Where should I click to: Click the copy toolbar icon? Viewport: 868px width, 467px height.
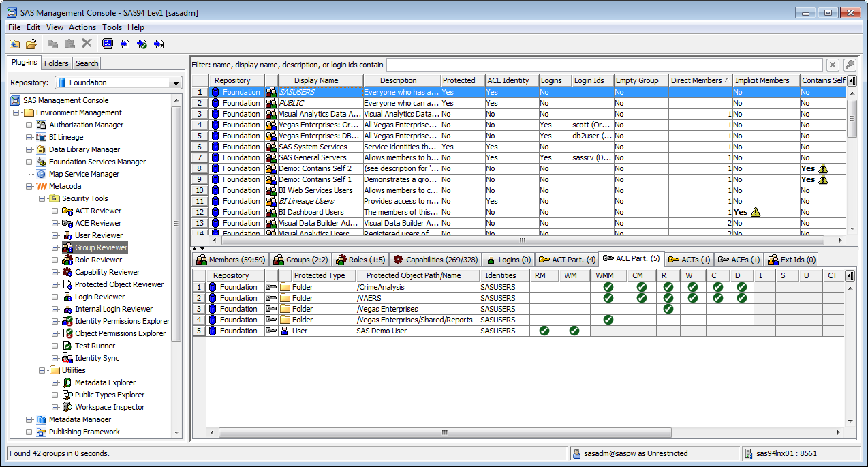coord(53,44)
